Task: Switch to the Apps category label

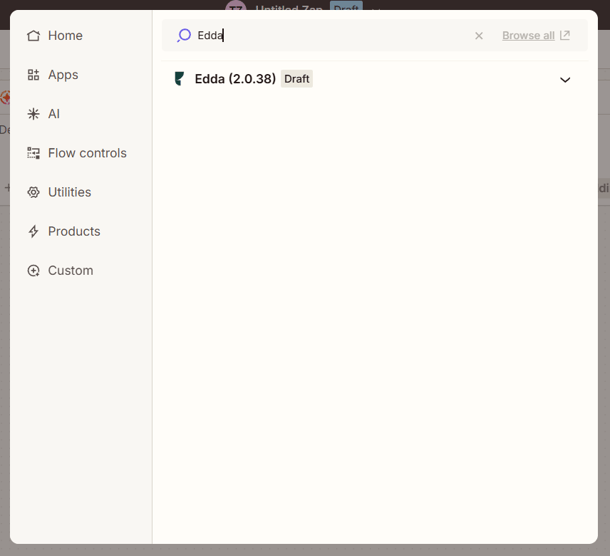Action: [x=63, y=75]
